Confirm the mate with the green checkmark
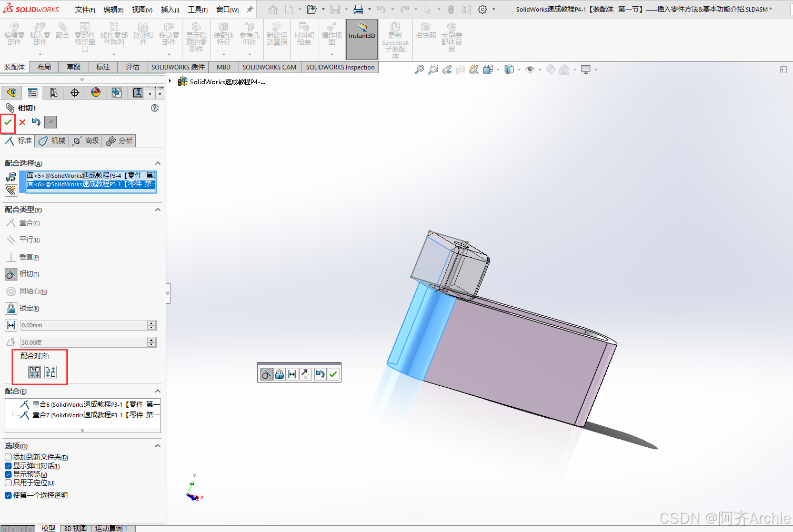 8,122
